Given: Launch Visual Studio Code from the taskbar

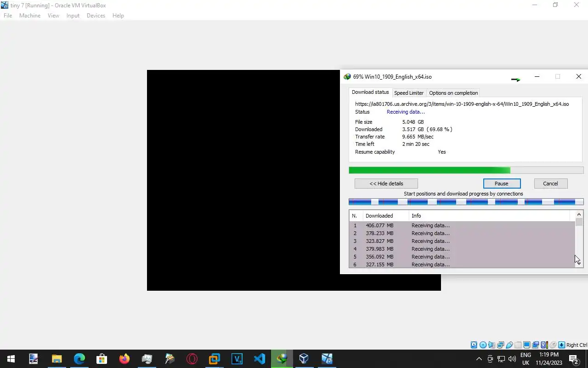Looking at the screenshot, I should coord(260,358).
